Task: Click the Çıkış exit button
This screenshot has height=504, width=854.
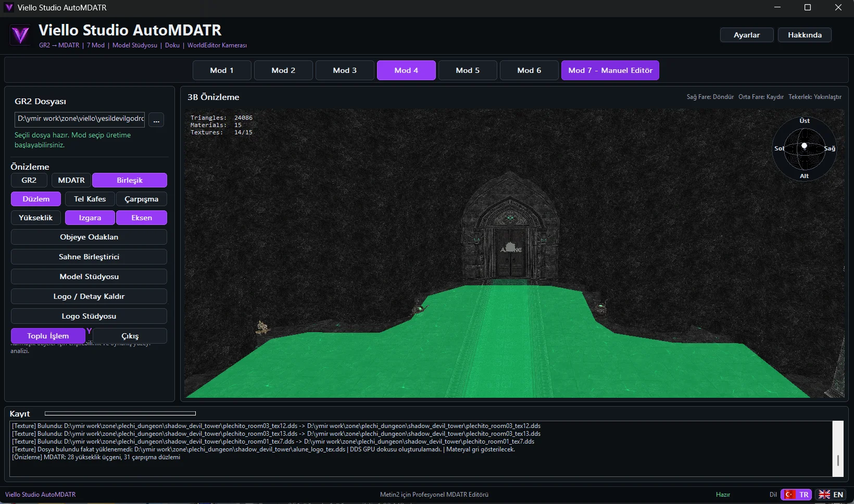Action: tap(130, 336)
